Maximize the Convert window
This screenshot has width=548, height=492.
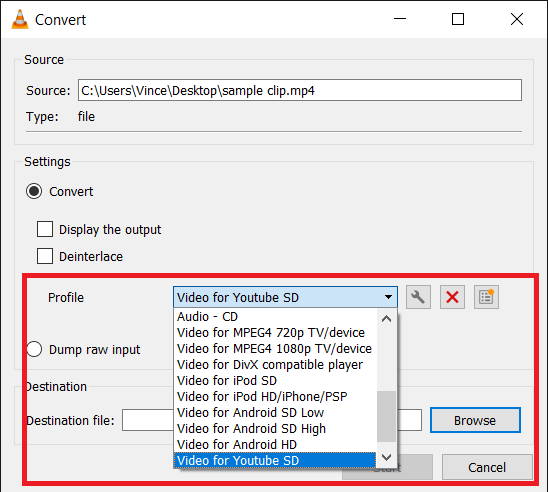(x=458, y=19)
